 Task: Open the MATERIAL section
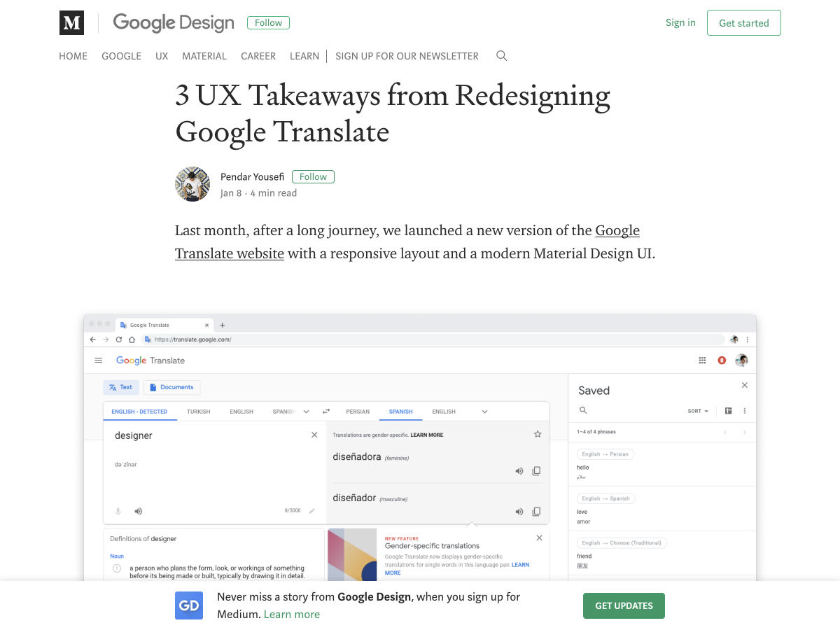click(204, 56)
